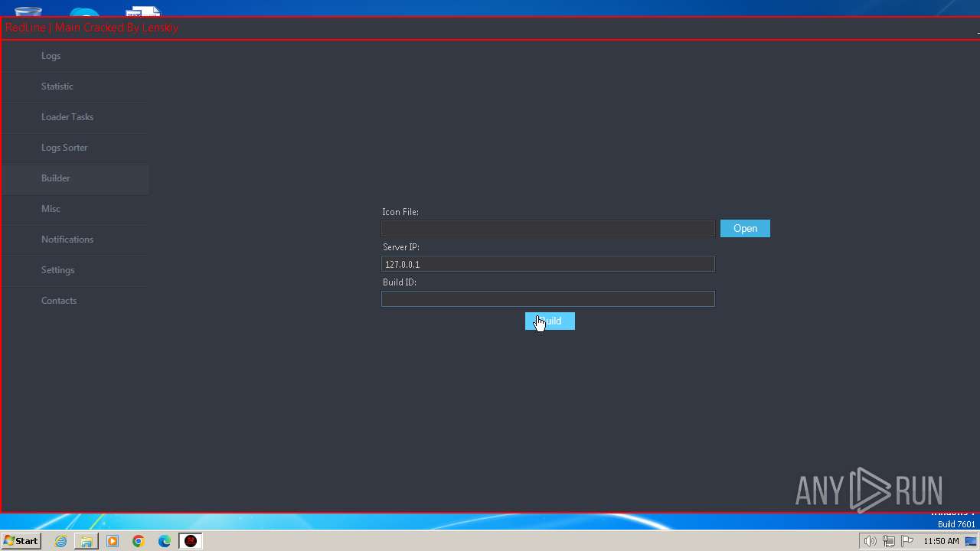The height and width of the screenshot is (551, 980).
Task: Open the Misc section
Action: click(74, 209)
